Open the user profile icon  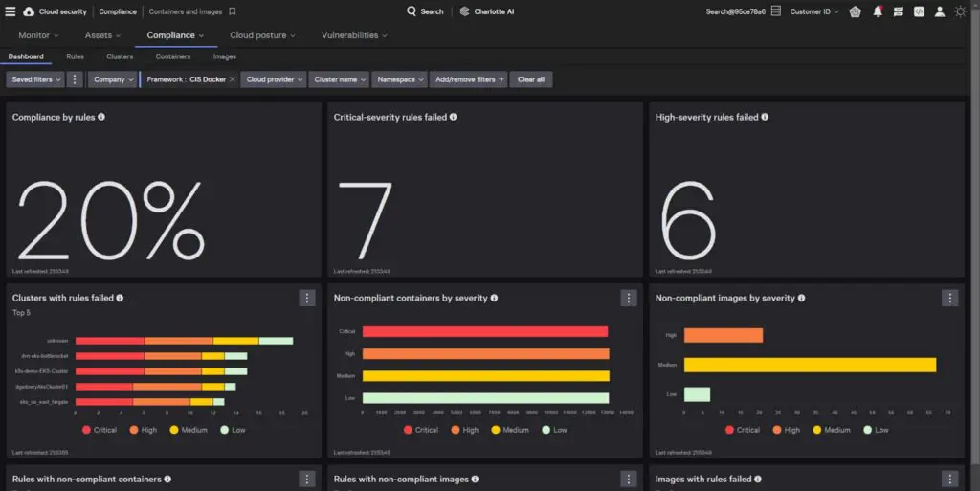[939, 11]
